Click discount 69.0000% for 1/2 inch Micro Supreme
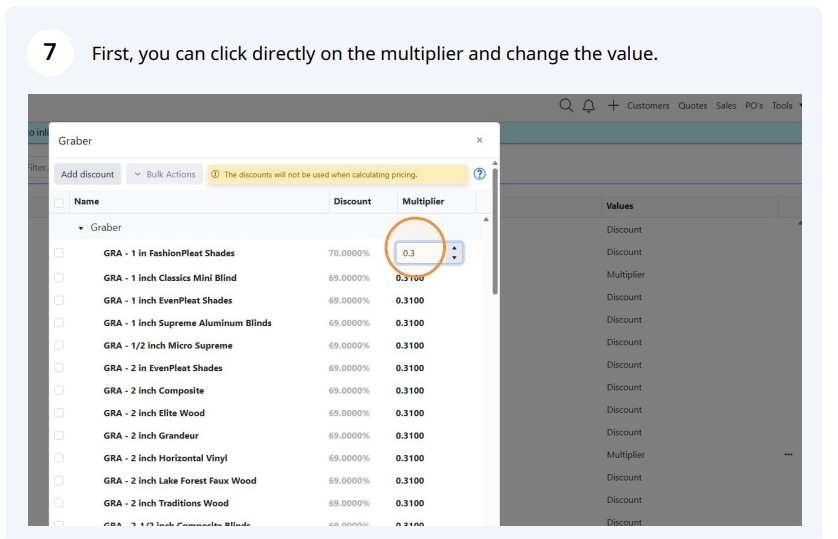838x539 pixels. [x=349, y=345]
